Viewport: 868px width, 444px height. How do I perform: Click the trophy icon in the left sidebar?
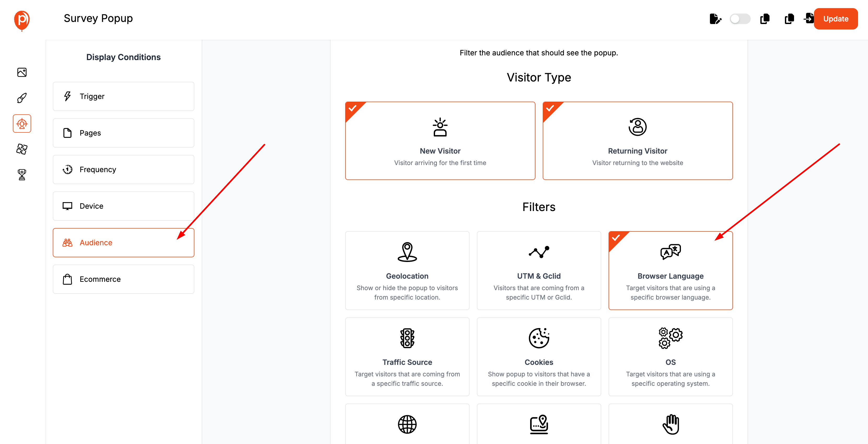pyautogui.click(x=22, y=174)
